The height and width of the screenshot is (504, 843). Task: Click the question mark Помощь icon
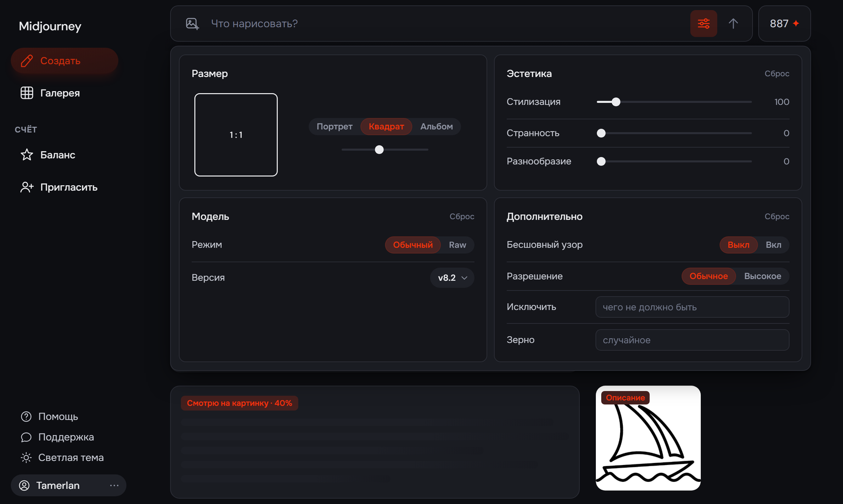[x=26, y=417]
